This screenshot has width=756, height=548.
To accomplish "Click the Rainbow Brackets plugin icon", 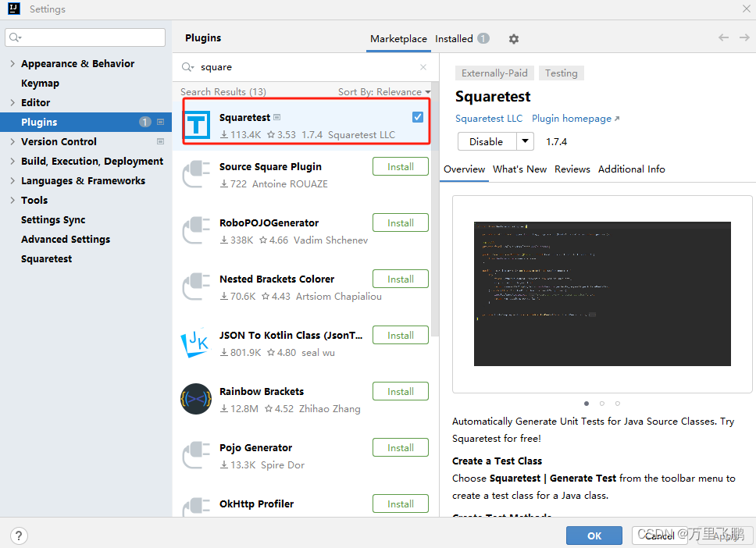I will click(x=196, y=399).
